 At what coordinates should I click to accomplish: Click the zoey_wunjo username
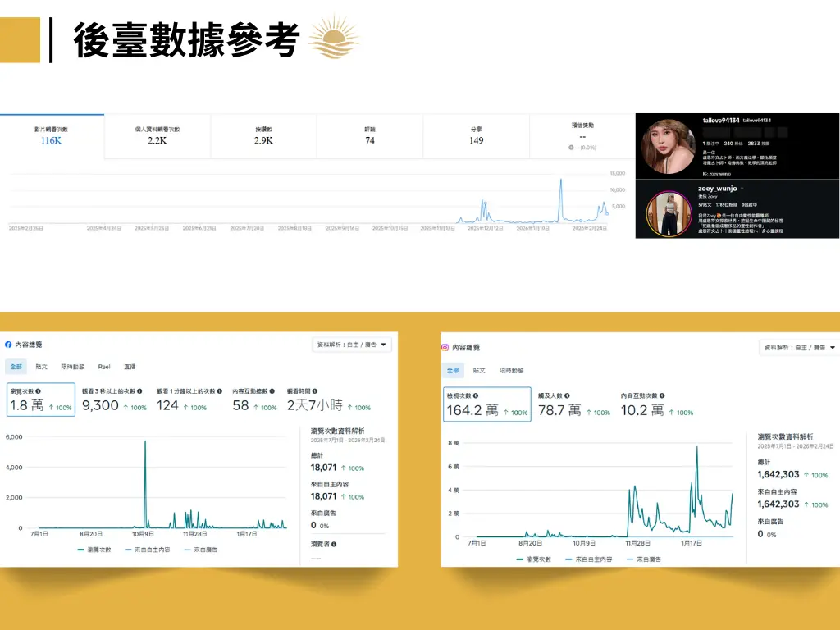[x=717, y=189]
